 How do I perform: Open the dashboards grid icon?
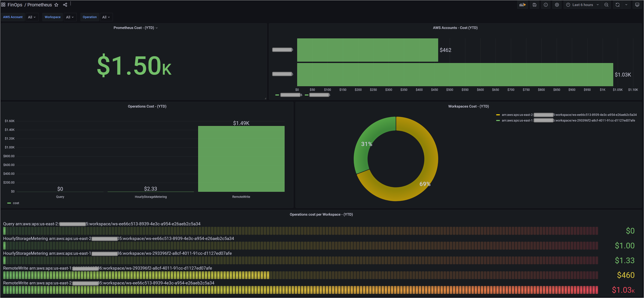click(x=3, y=5)
